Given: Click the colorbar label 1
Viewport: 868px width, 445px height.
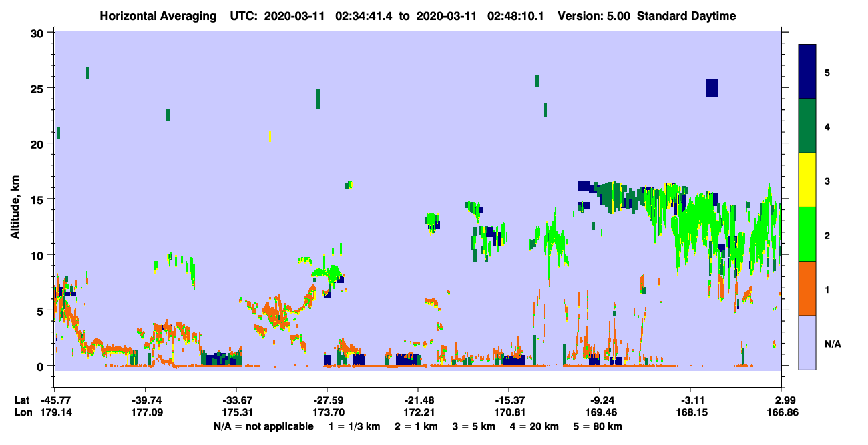Looking at the screenshot, I should [x=827, y=289].
